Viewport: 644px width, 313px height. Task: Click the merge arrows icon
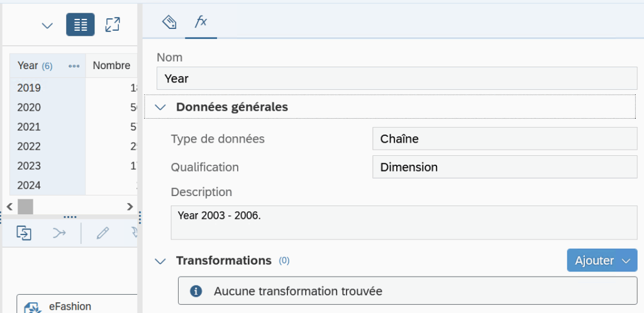tap(59, 233)
